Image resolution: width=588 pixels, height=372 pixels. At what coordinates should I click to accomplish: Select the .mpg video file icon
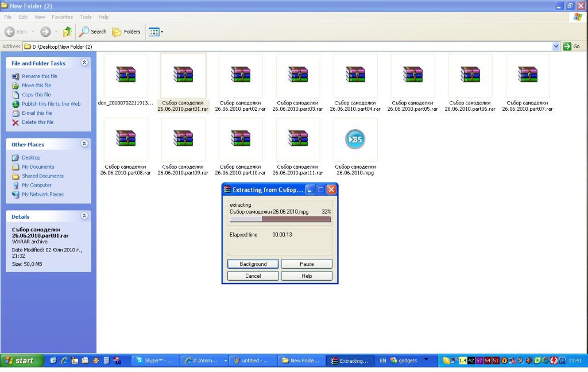(x=355, y=139)
